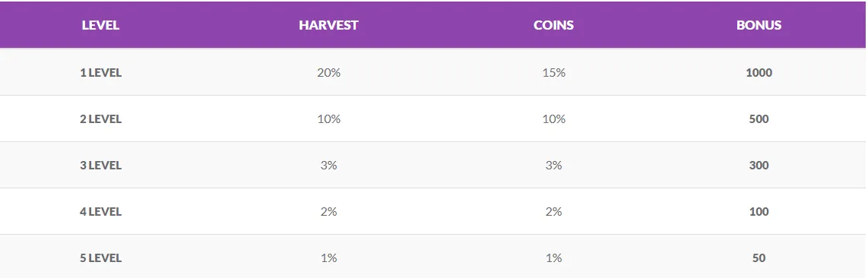Select the 5 LEVEL row label
The image size is (868, 278).
(x=101, y=258)
